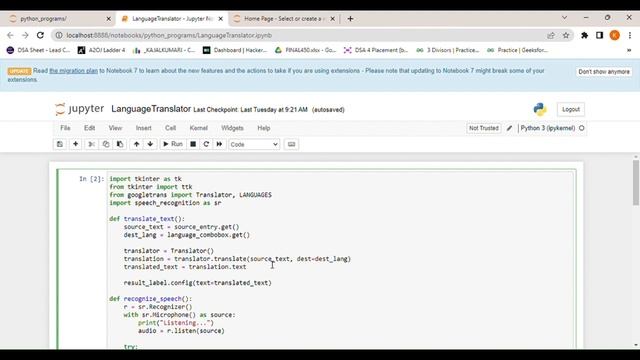Open A2OJ Ladder 4 bookmark

102,50
